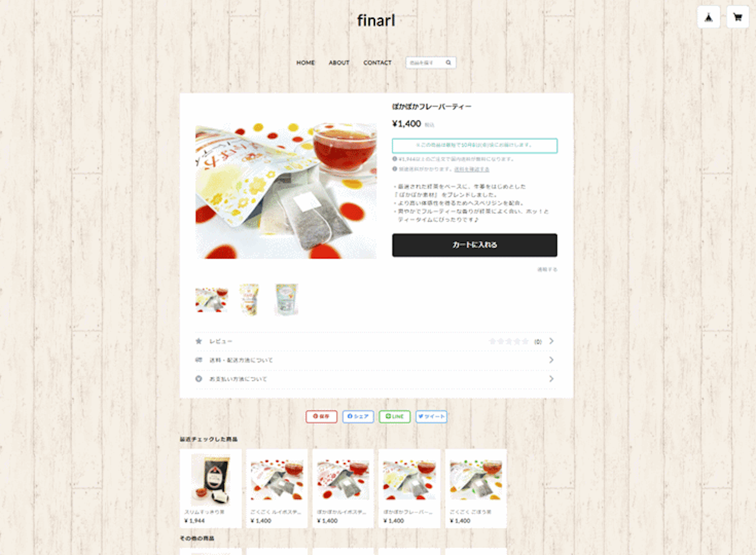Click the BASE tent logo icon
Screen dimensions: 756x555
click(709, 17)
